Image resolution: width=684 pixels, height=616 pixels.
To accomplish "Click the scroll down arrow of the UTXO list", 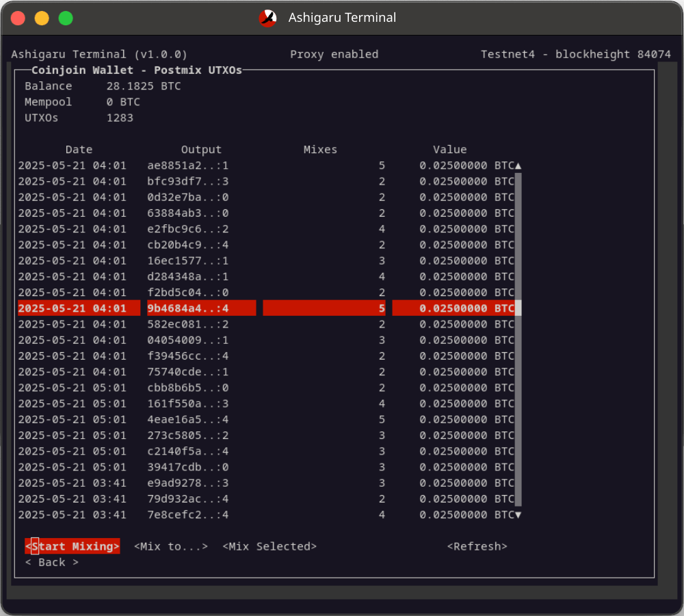I will (518, 515).
